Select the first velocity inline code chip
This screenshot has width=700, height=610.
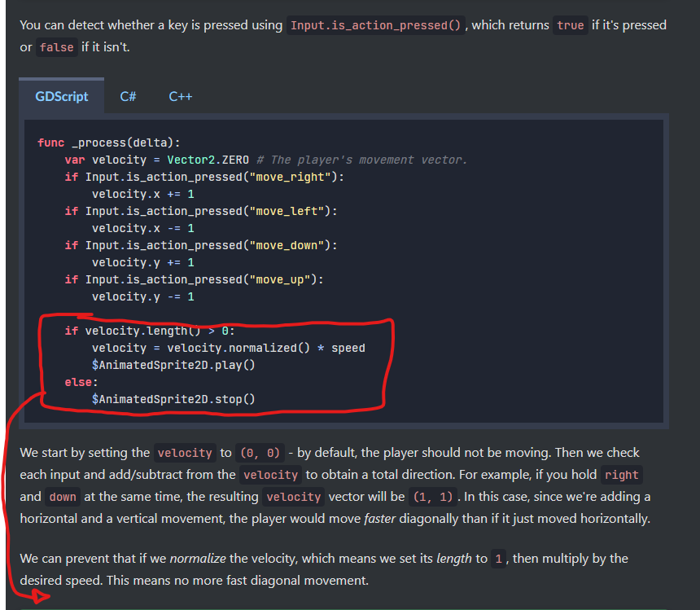[185, 453]
